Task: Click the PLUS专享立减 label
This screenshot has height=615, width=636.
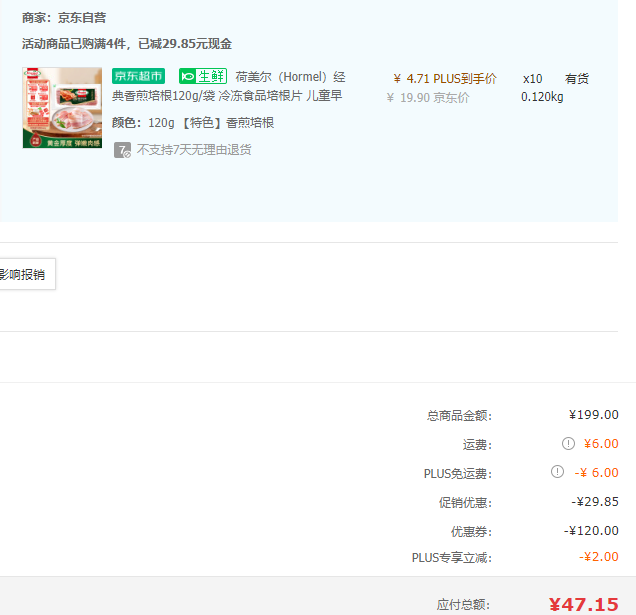Action: (x=452, y=558)
